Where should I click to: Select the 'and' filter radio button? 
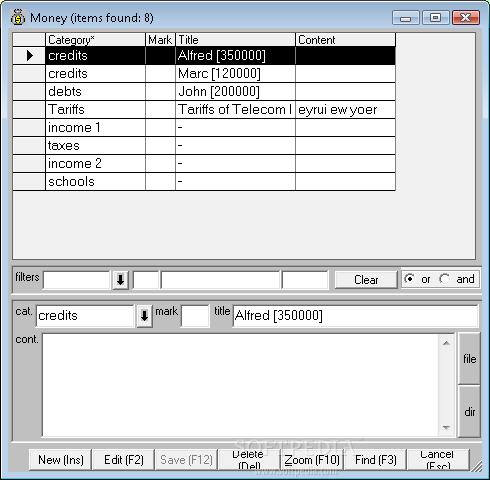click(445, 279)
